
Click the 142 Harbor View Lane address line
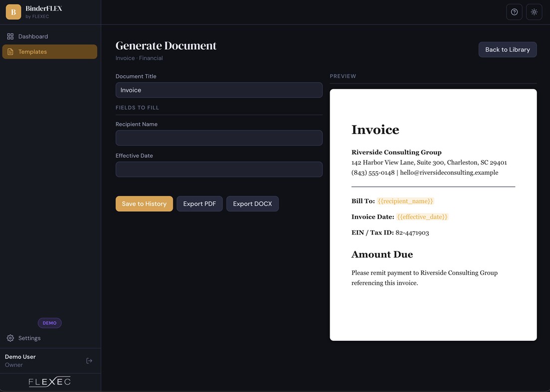(429, 162)
